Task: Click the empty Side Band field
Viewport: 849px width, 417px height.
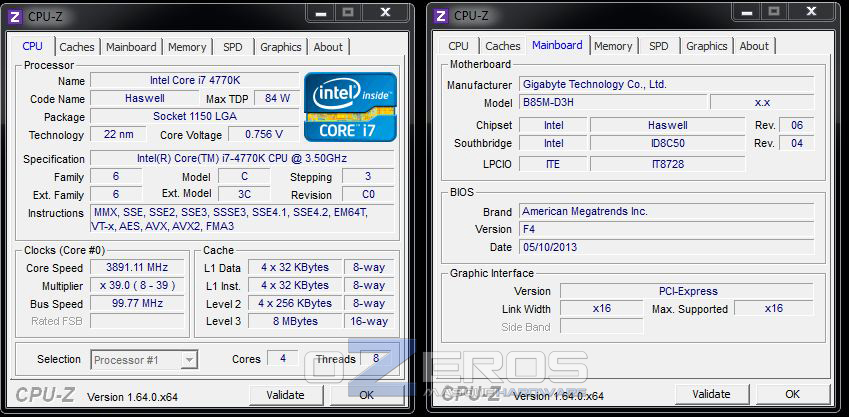Action: pos(602,327)
